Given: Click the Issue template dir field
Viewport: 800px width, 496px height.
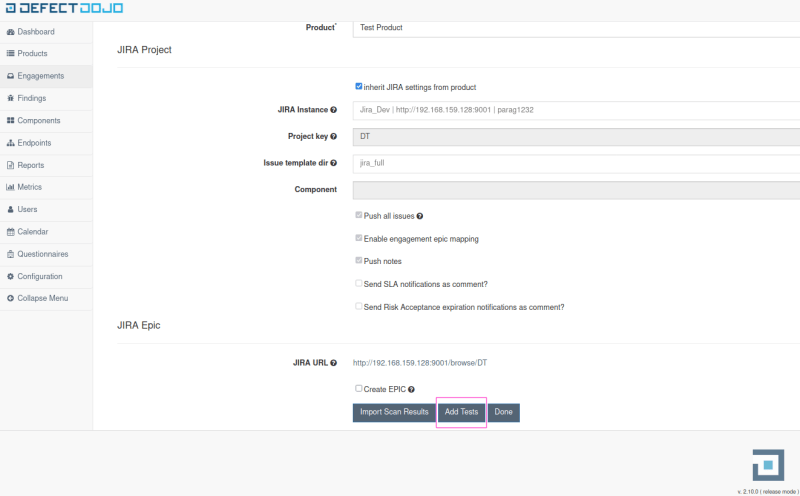Looking at the screenshot, I should (x=576, y=163).
